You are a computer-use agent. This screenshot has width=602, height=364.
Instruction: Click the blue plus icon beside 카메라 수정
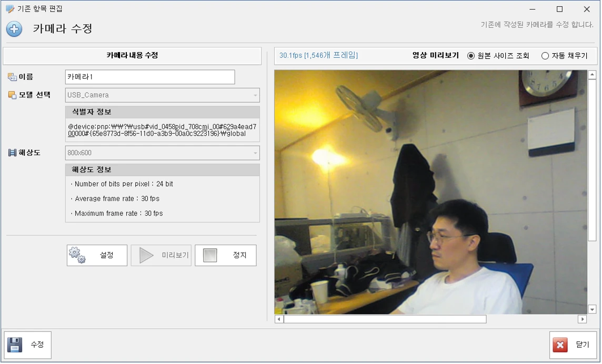coord(14,29)
